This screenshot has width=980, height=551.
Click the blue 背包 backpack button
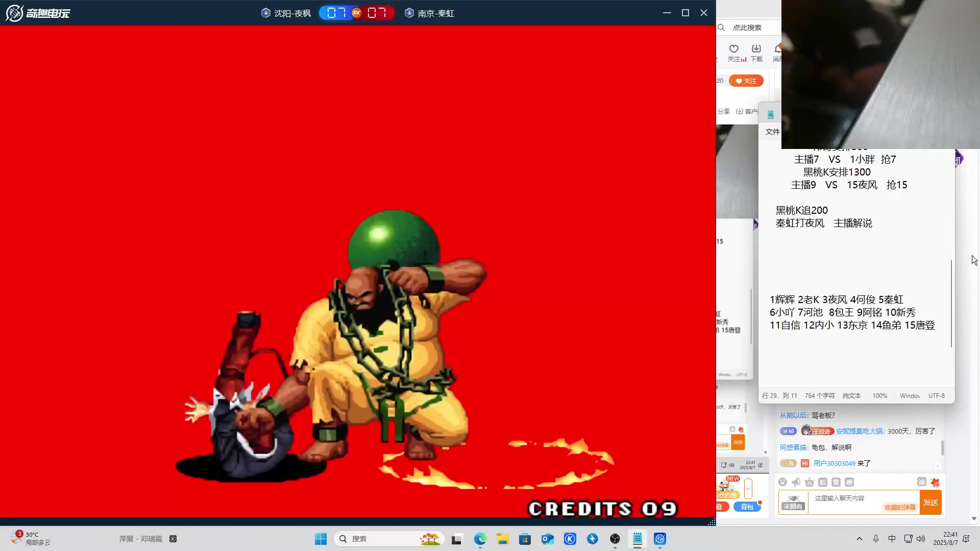pos(747,507)
